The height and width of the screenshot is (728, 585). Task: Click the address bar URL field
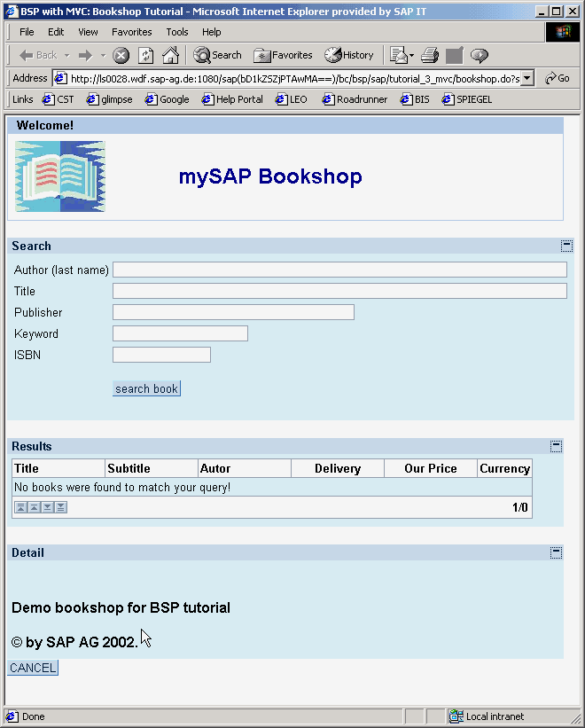coord(295,78)
